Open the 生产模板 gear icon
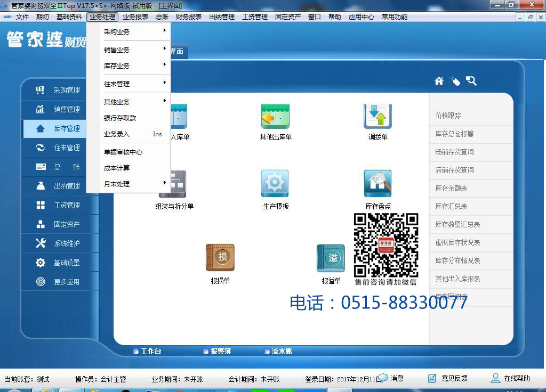The height and width of the screenshot is (392, 546). pos(275,184)
